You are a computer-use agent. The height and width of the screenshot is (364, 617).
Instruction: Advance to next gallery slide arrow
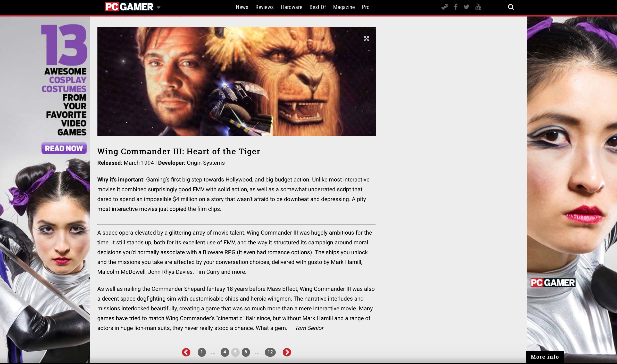pos(287,352)
